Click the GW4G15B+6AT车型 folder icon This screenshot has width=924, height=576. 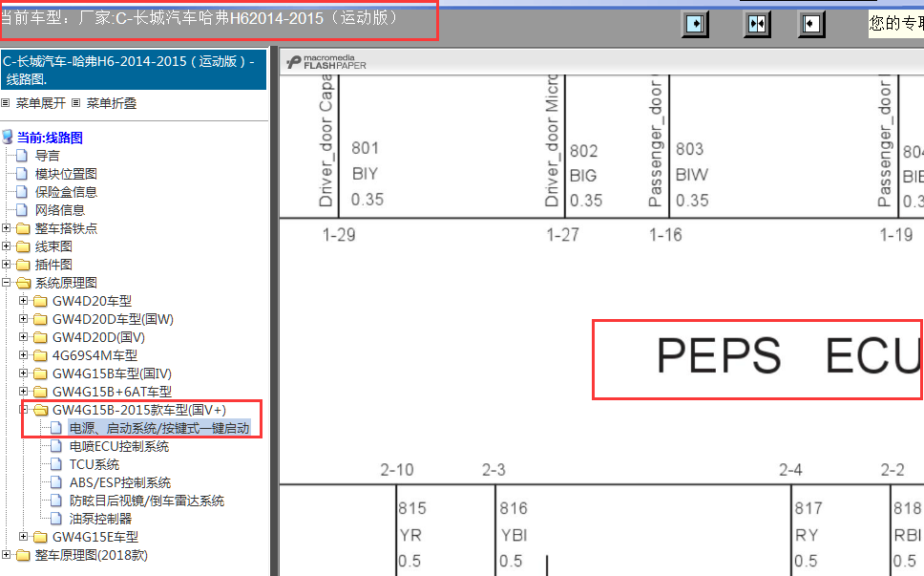point(40,392)
